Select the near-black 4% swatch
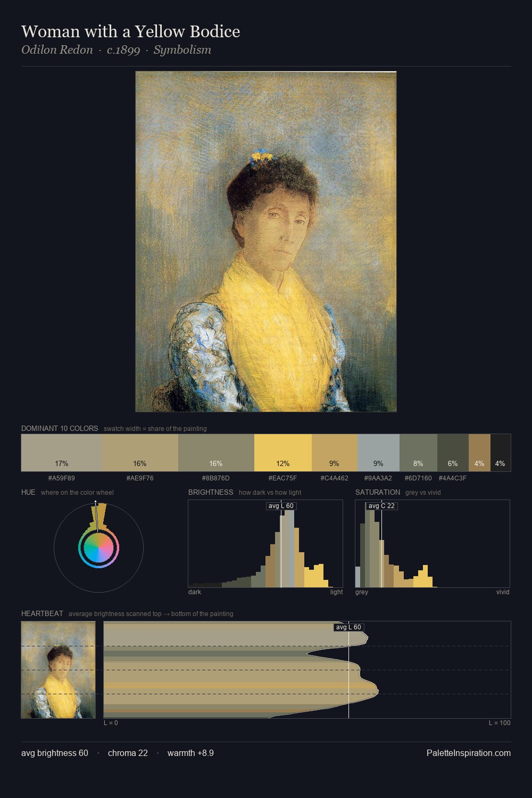 tap(501, 453)
